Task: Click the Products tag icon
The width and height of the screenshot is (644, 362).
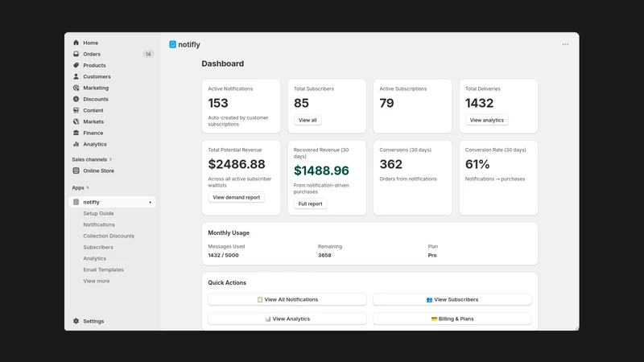Action: pyautogui.click(x=76, y=65)
